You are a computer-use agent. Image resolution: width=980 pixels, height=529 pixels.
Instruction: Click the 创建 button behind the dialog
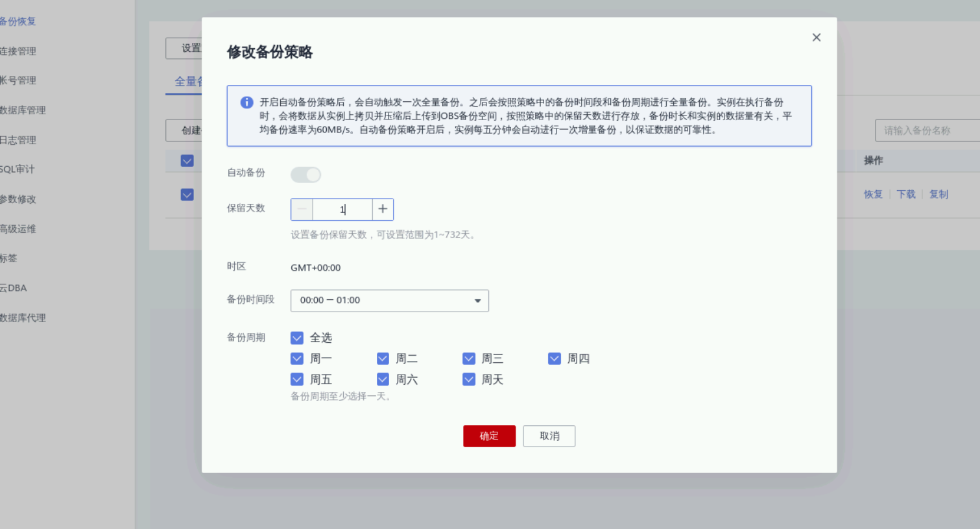[184, 130]
